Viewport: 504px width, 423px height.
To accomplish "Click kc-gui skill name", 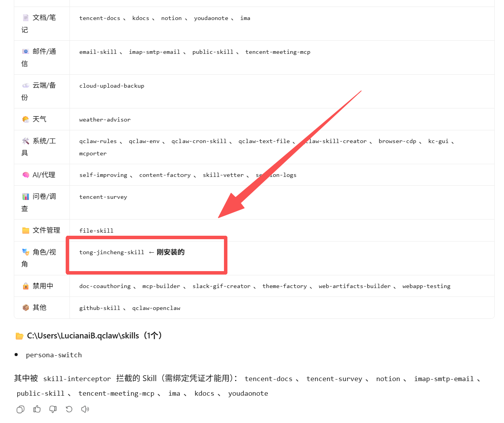I will (x=438, y=141).
